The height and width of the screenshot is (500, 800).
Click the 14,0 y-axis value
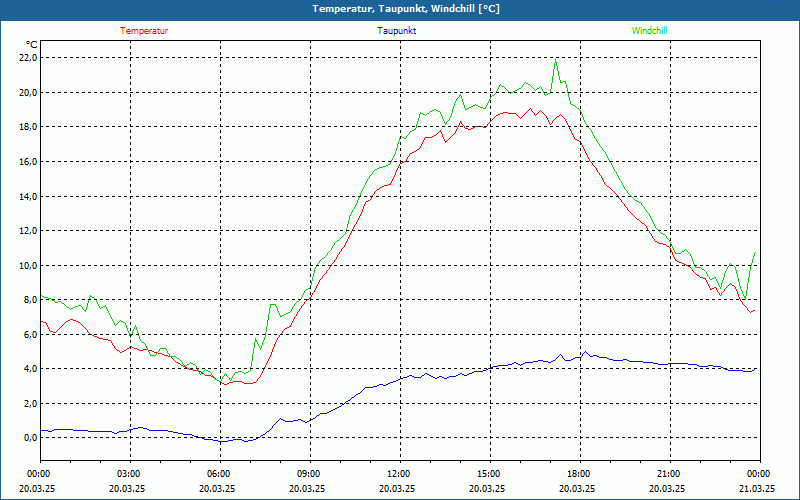[x=28, y=196]
